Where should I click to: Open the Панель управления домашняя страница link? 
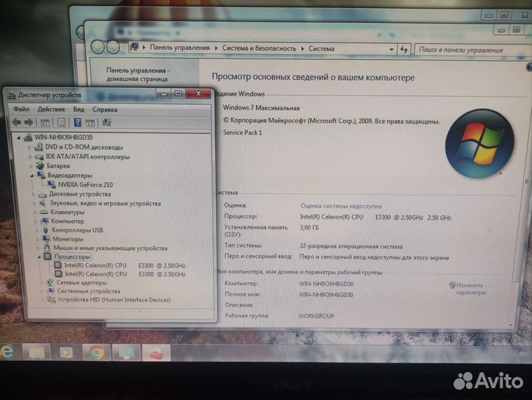pos(138,75)
